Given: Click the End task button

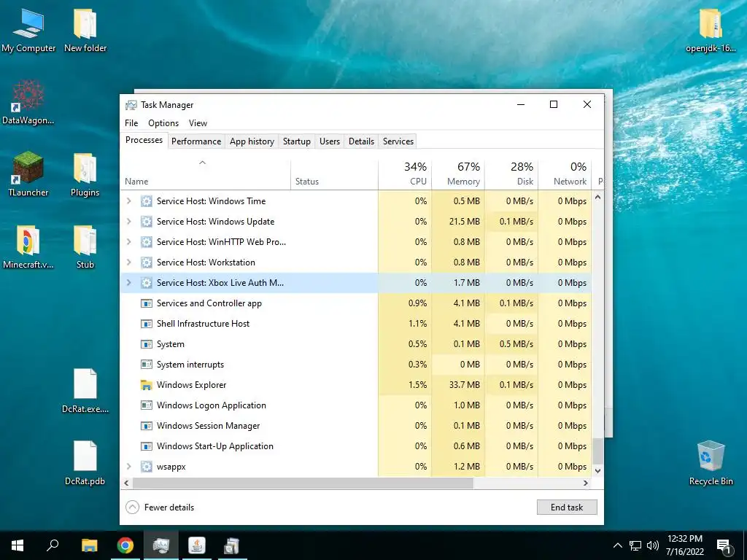Looking at the screenshot, I should coord(567,507).
